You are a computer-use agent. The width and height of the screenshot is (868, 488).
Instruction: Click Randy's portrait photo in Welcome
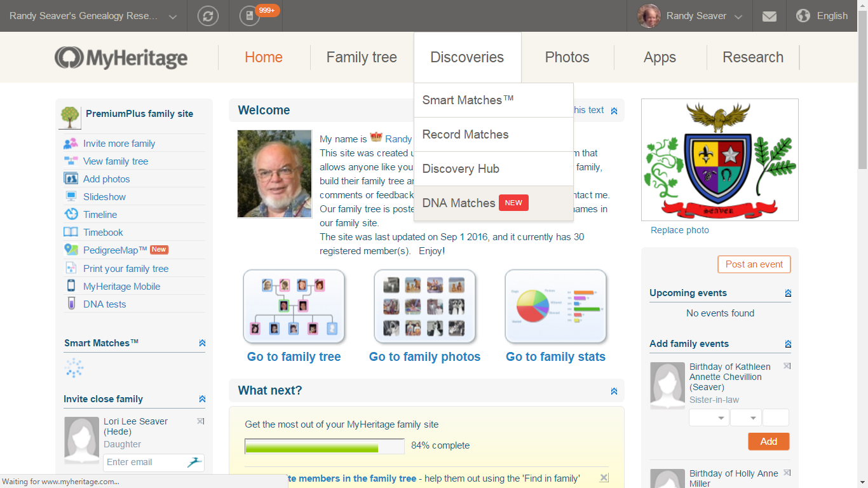[275, 173]
